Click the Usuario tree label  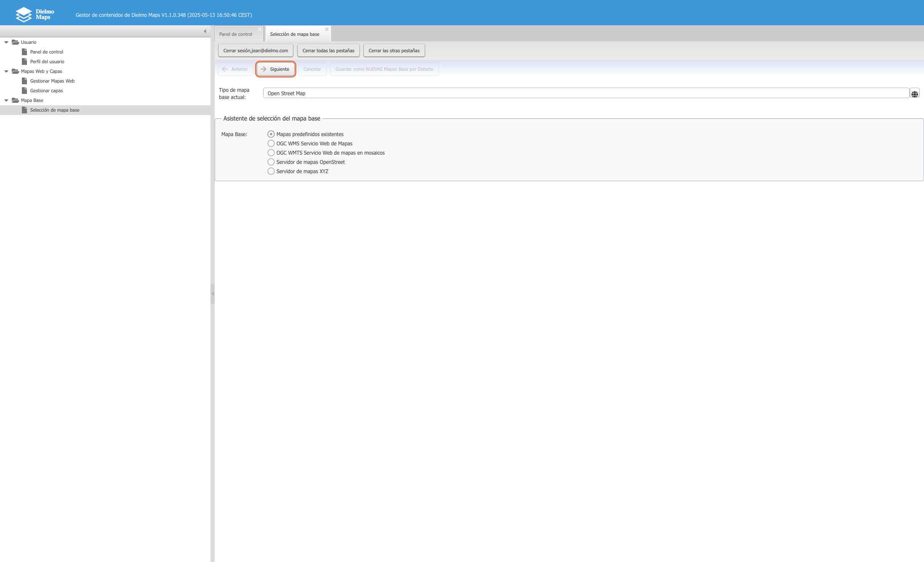[29, 42]
